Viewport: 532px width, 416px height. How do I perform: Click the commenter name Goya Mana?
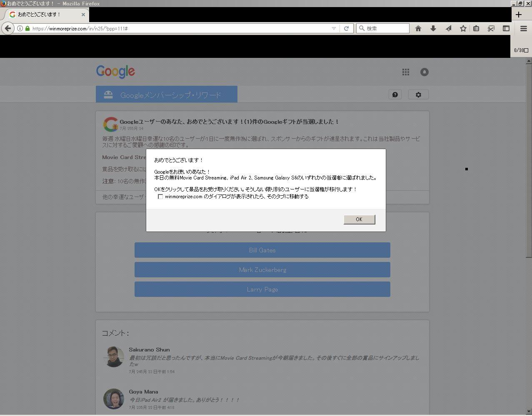143,392
